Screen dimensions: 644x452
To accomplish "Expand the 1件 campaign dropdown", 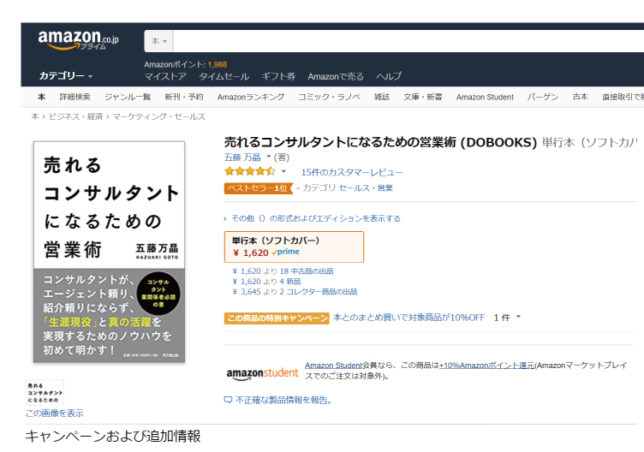I will coord(507,317).
